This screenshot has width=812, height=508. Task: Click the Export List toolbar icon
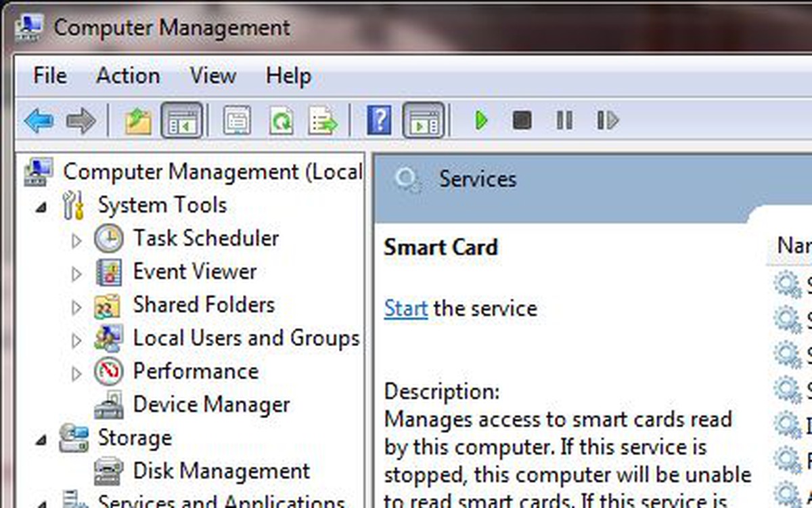pyautogui.click(x=323, y=121)
